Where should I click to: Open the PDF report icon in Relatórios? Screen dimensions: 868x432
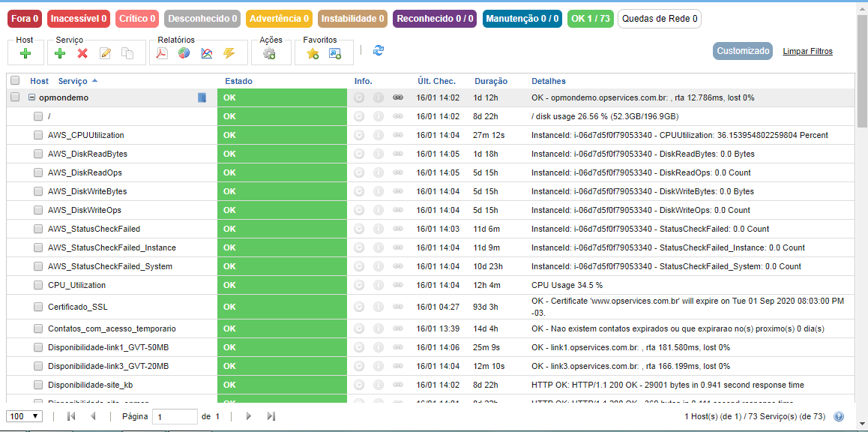coord(161,53)
